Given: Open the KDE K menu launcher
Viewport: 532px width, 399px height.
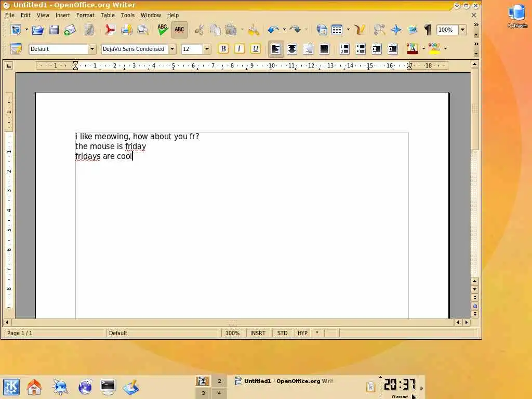Looking at the screenshot, I should tap(11, 387).
